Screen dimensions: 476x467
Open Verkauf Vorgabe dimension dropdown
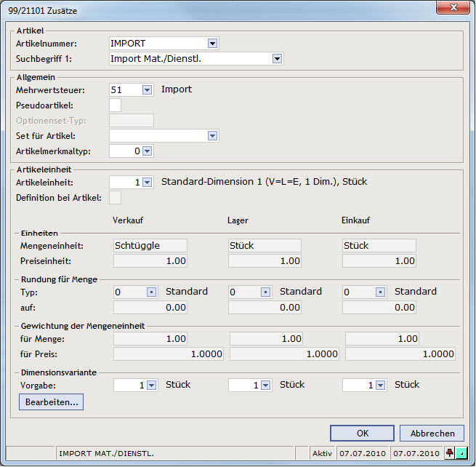pyautogui.click(x=151, y=386)
